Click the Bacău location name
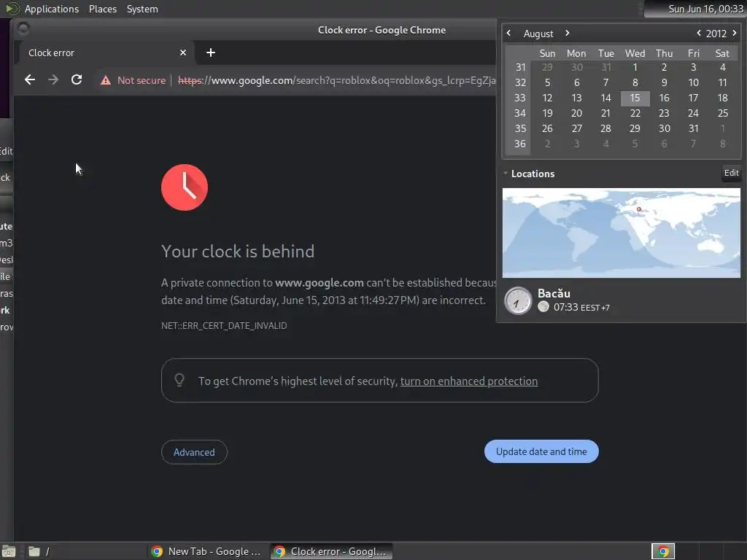The height and width of the screenshot is (560, 747). tap(554, 293)
